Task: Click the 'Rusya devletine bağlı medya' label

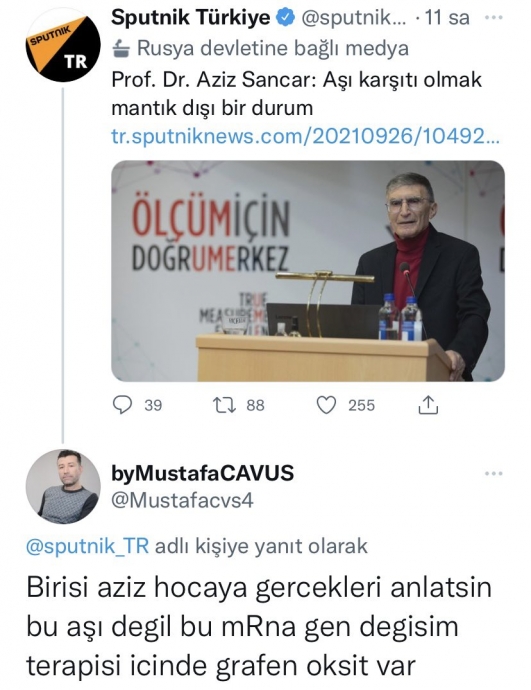Action: (x=273, y=48)
